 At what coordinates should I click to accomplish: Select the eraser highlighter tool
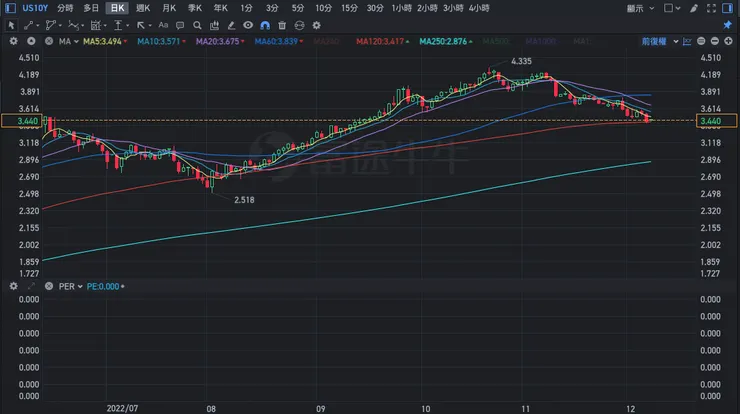click(x=231, y=25)
